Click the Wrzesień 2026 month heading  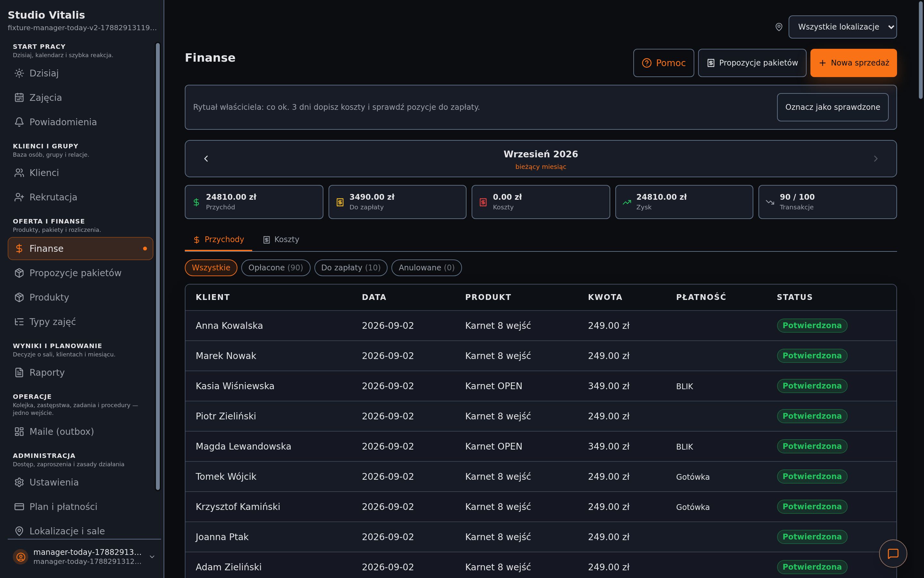tap(541, 154)
